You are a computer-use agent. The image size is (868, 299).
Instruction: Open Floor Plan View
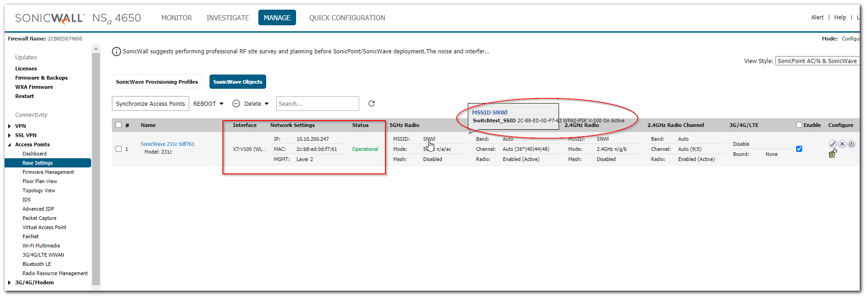[40, 181]
